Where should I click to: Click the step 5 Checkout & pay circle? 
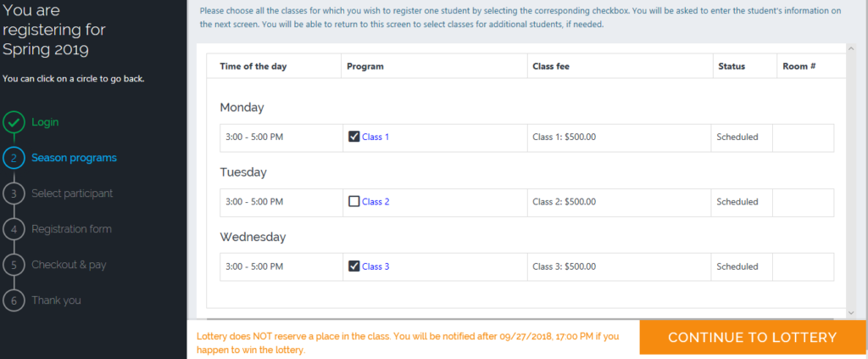pos(14,265)
